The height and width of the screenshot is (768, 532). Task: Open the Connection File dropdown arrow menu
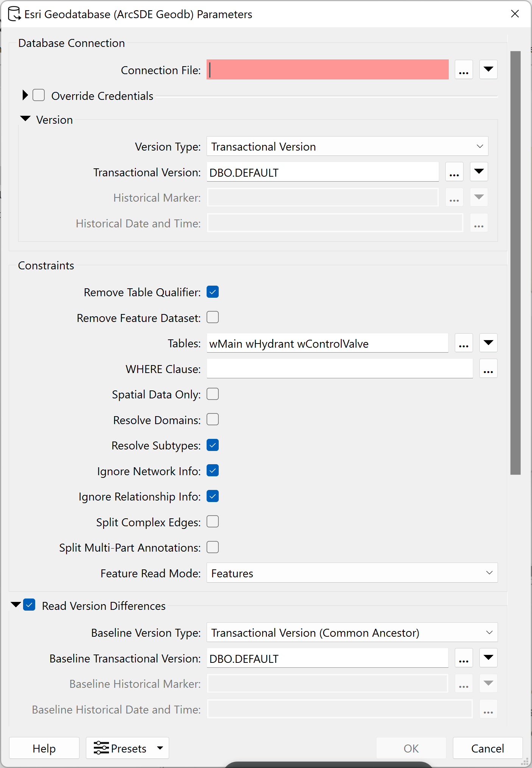click(488, 70)
